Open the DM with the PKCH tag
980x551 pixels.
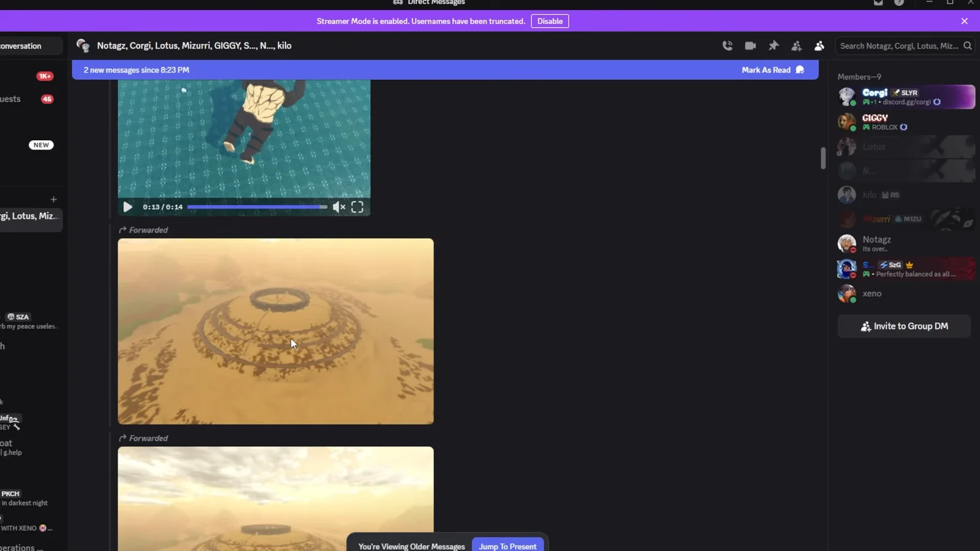click(x=31, y=498)
